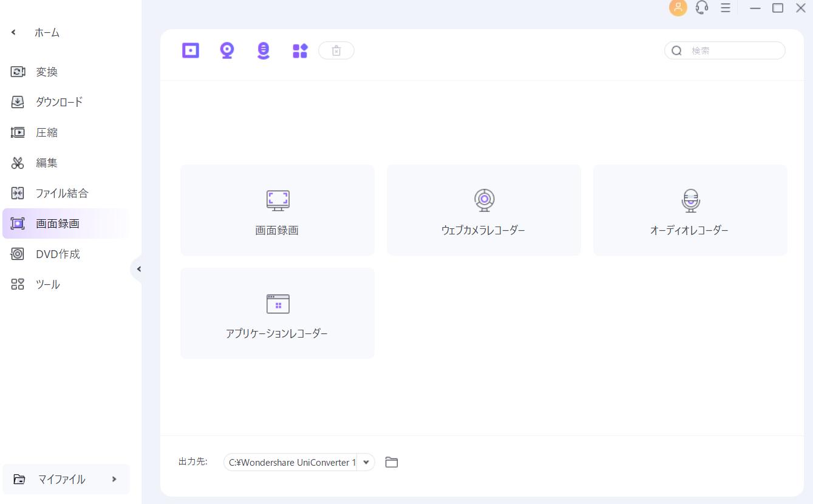Click the application recorder toolbar icon

pyautogui.click(x=301, y=50)
